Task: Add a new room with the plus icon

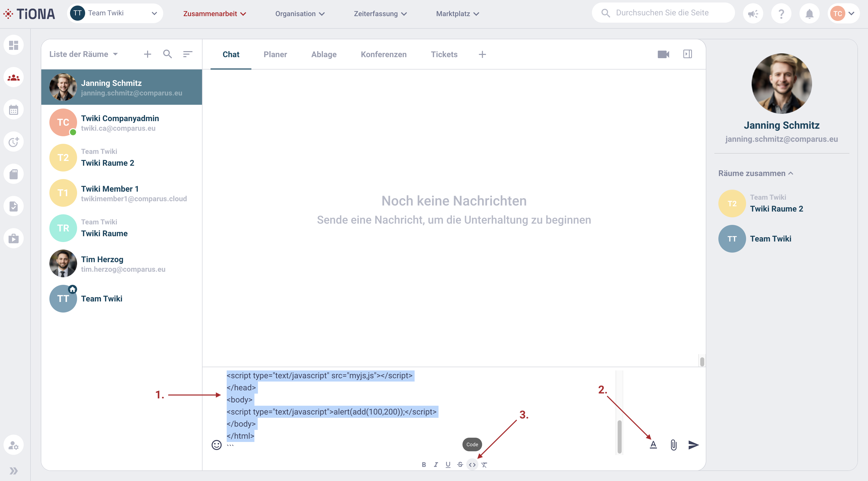Action: pyautogui.click(x=147, y=54)
